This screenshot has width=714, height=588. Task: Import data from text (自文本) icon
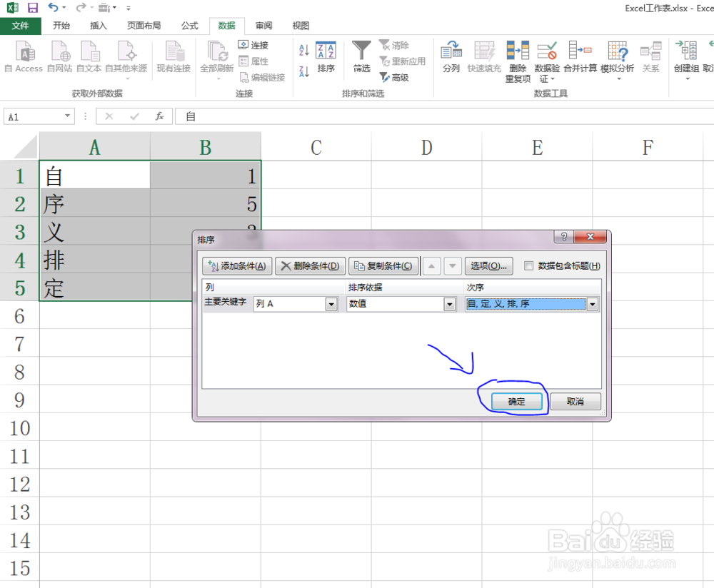tap(89, 57)
